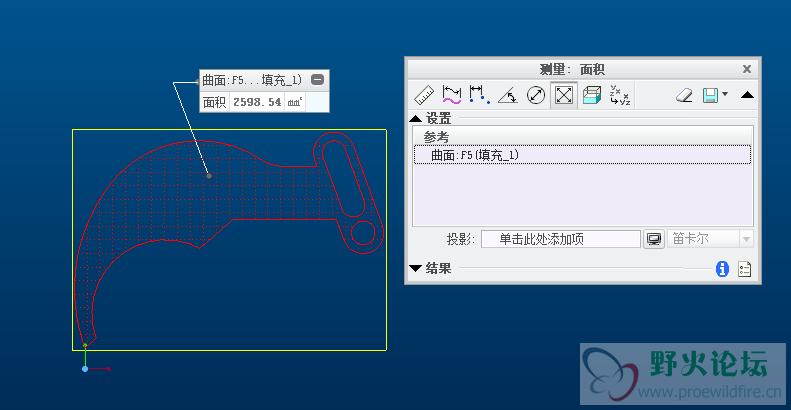Screen dimensions: 791x410
Task: Click the blue coordinate system origin point
Action: [85, 369]
